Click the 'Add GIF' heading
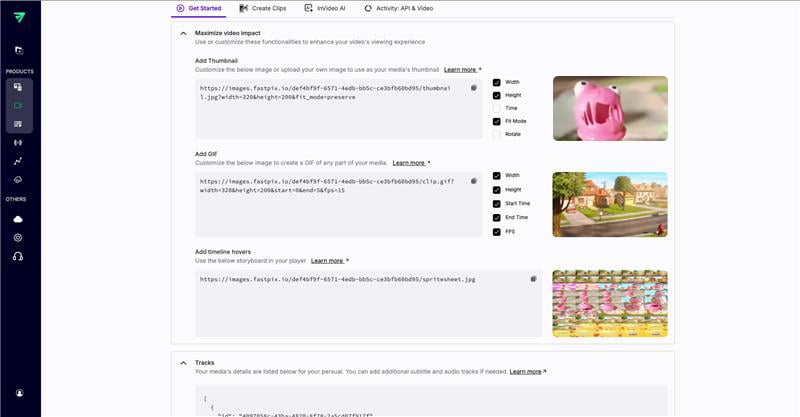The height and width of the screenshot is (417, 800). [x=206, y=154]
